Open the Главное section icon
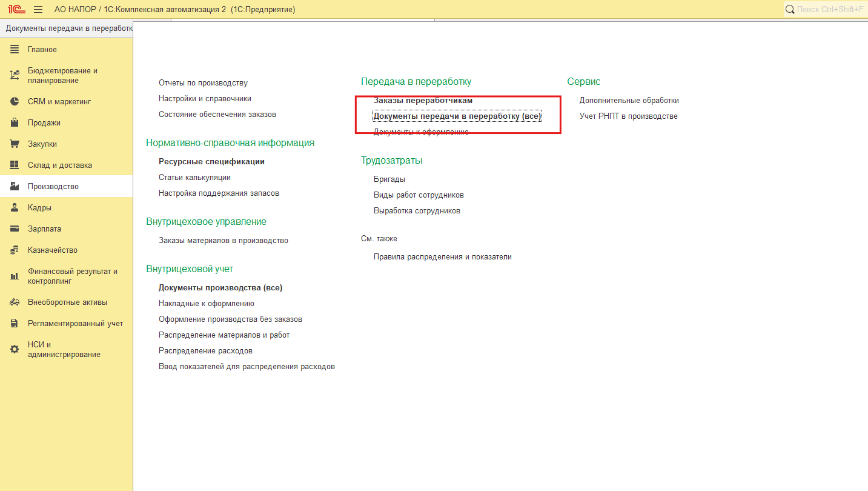Viewport: 868px width, 491px height. (x=15, y=50)
